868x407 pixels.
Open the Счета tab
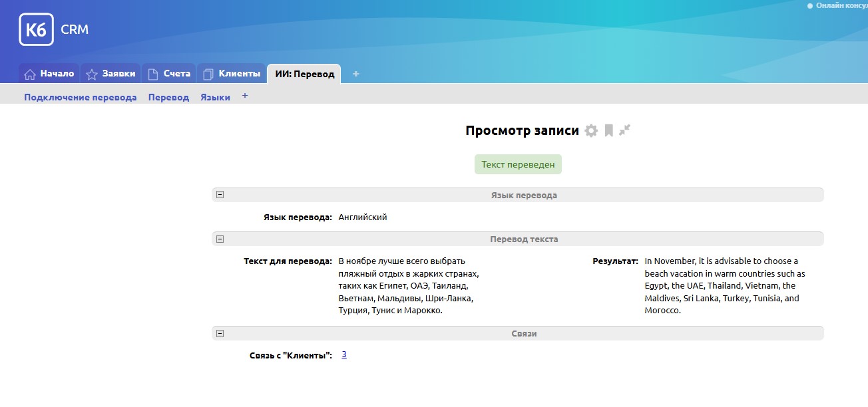click(x=169, y=74)
